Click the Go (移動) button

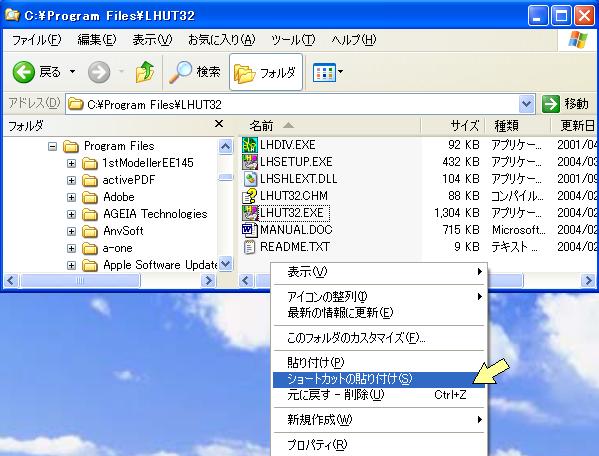565,104
